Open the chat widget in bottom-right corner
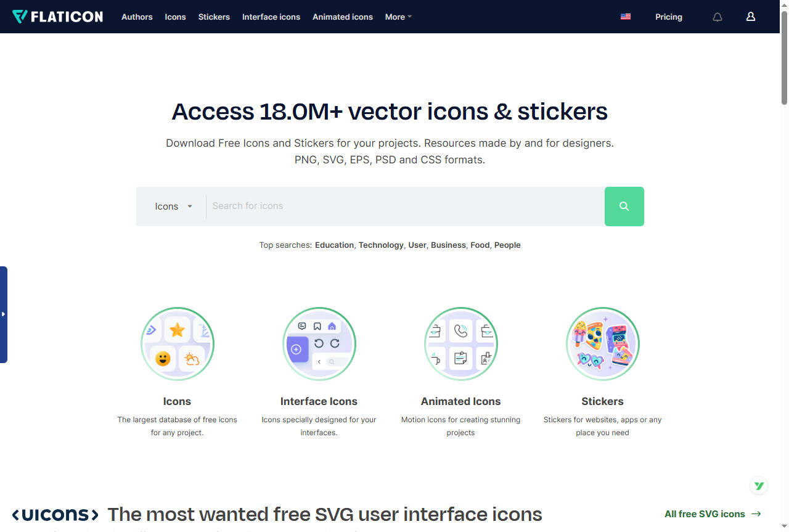789x532 pixels. [759, 486]
